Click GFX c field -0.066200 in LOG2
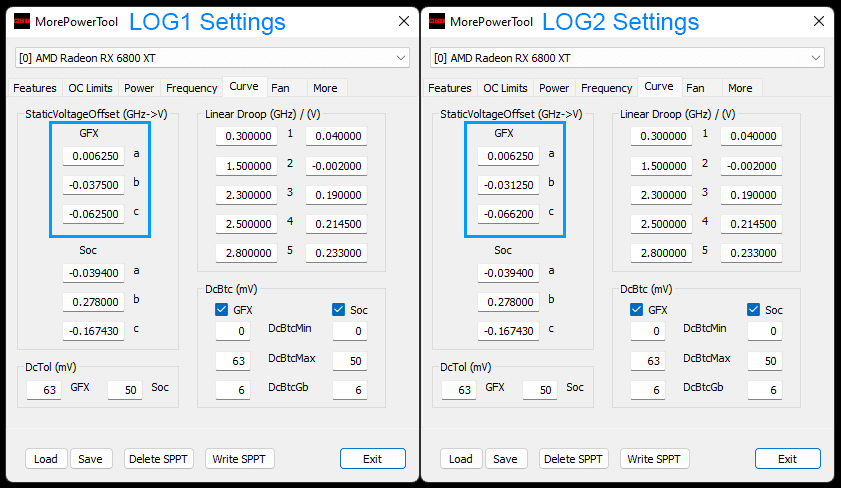Screen dimensions: 841x488 pos(509,214)
